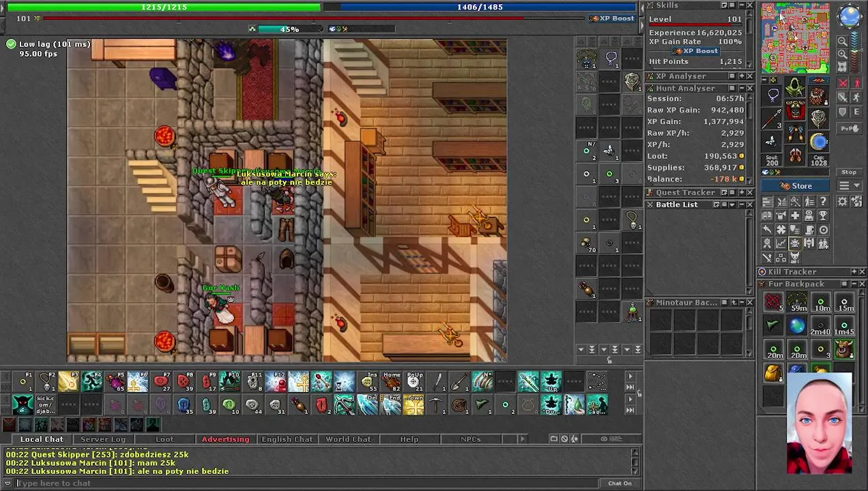868x491 pixels.
Task: Select the spear weapon slot
Action: click(x=772, y=118)
